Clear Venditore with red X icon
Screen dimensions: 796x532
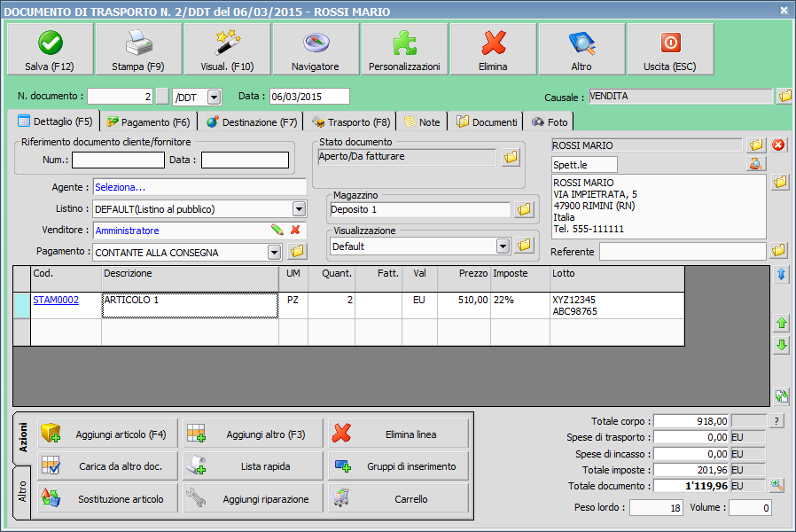point(295,231)
